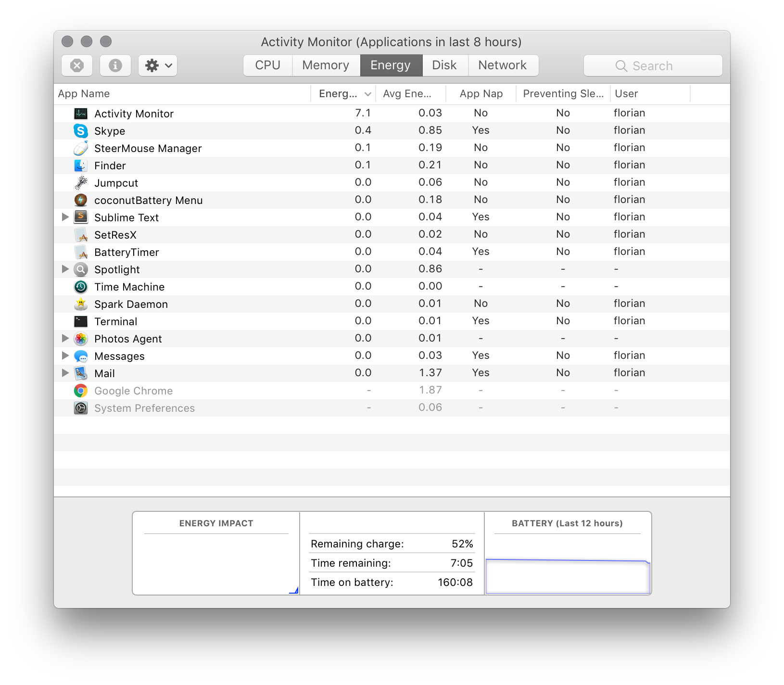784x685 pixels.
Task: Sort by the App Nap column header
Action: 481,94
